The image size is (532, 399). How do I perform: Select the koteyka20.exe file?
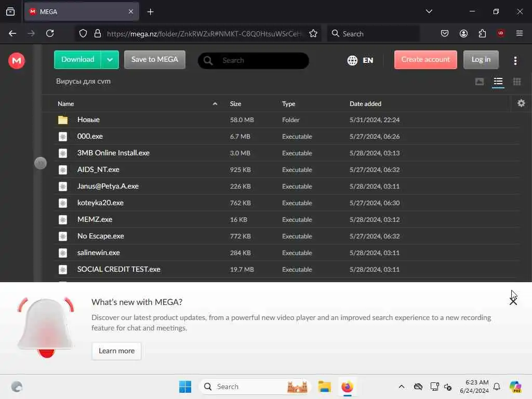pyautogui.click(x=287, y=203)
